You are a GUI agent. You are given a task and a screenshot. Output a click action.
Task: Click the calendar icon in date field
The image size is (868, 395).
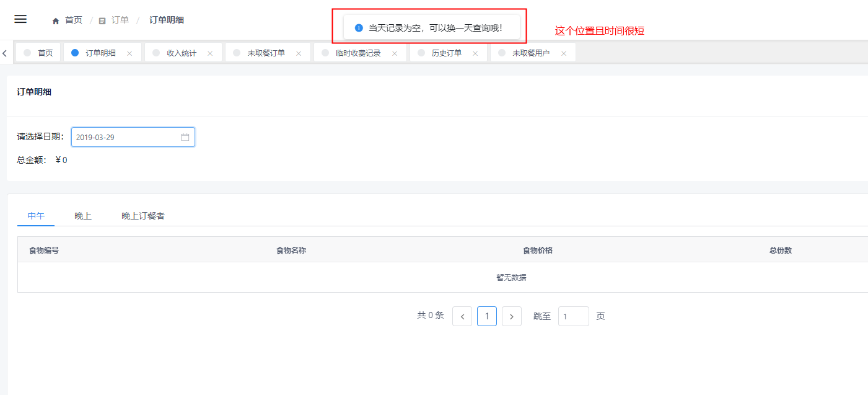tap(185, 136)
